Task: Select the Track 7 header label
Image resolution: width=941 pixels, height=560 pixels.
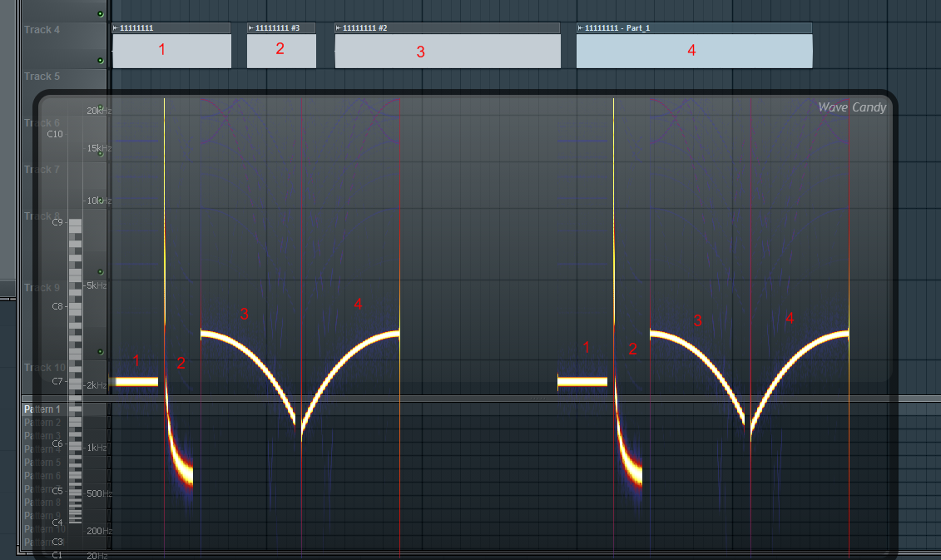Action: coord(42,170)
